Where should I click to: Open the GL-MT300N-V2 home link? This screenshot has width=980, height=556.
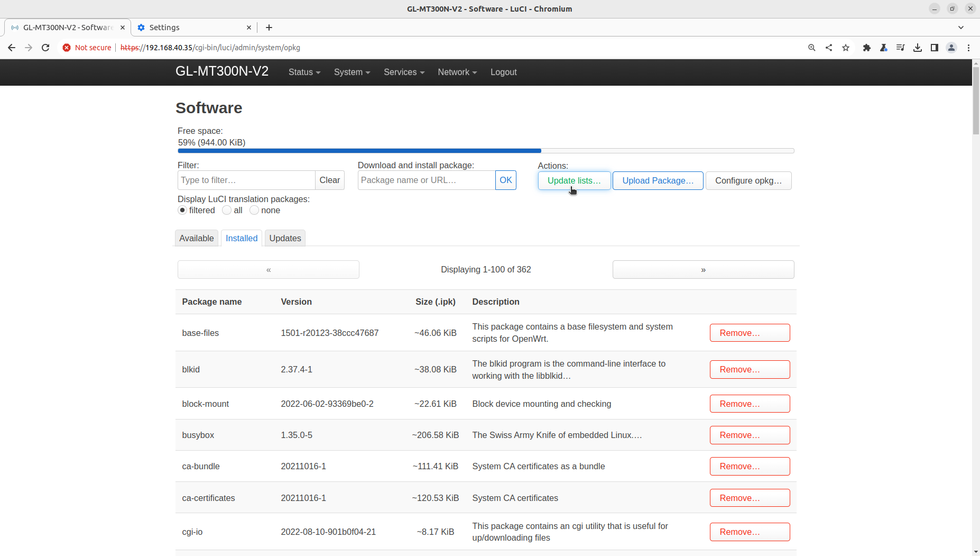[x=222, y=71]
